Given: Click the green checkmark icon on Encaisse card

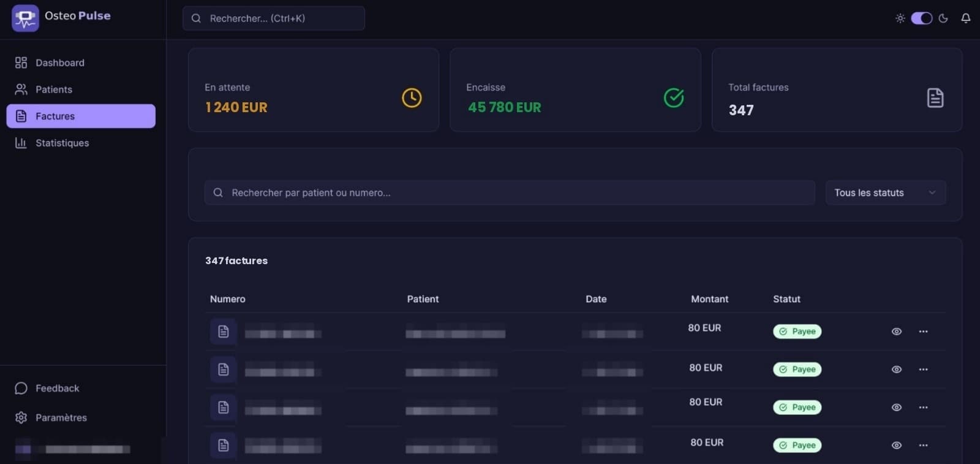Looking at the screenshot, I should coord(674,98).
